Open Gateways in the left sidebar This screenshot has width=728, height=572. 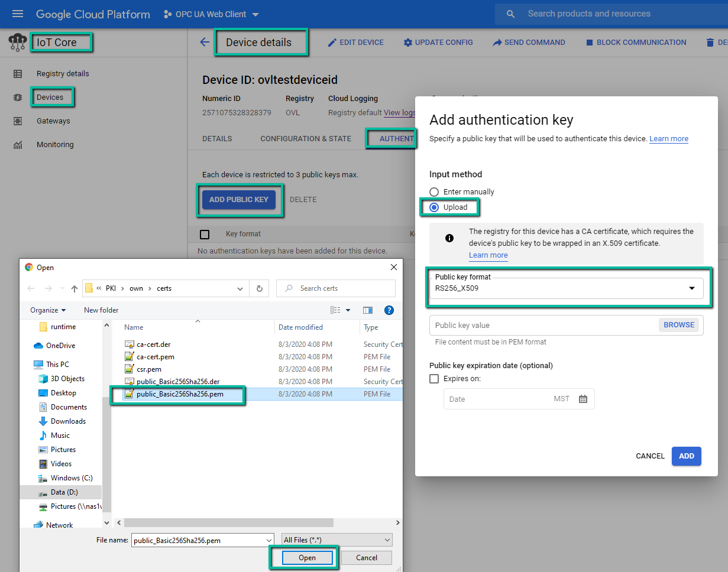[53, 121]
